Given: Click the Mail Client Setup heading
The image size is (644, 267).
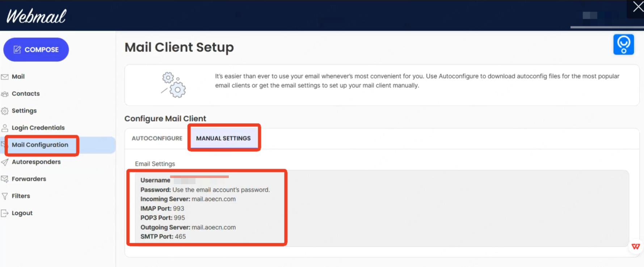Looking at the screenshot, I should click(179, 47).
